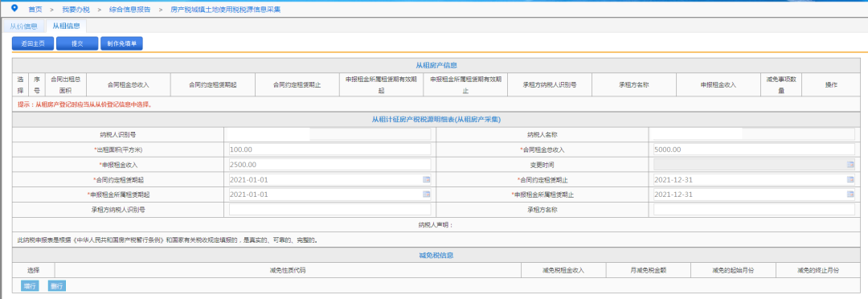
Task: Click the 从租房产信息 section header
Action: pyautogui.click(x=436, y=65)
